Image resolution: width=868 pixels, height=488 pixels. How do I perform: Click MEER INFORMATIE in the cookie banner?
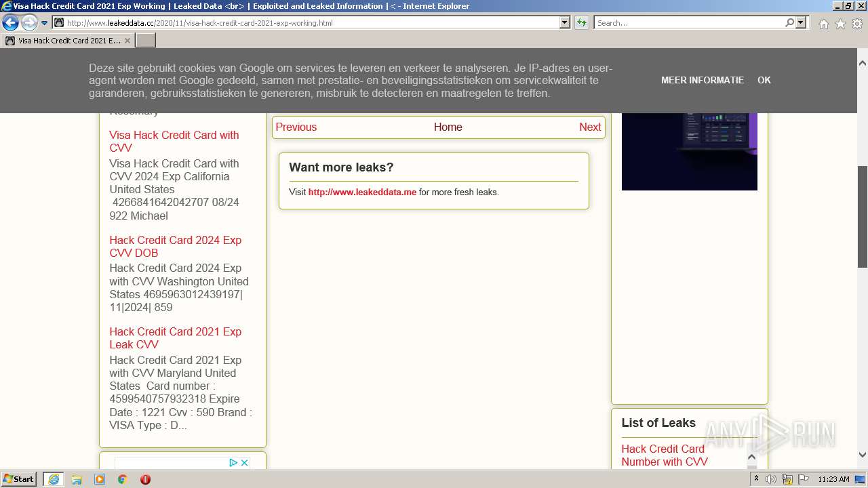pos(703,80)
